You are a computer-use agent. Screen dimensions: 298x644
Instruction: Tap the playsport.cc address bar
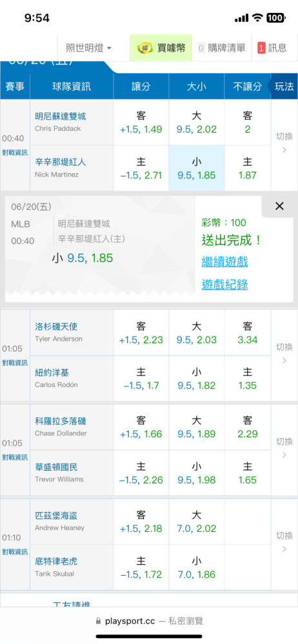click(149, 621)
